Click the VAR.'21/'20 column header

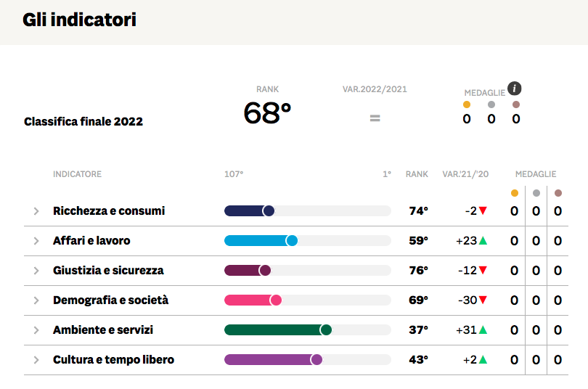click(x=465, y=174)
